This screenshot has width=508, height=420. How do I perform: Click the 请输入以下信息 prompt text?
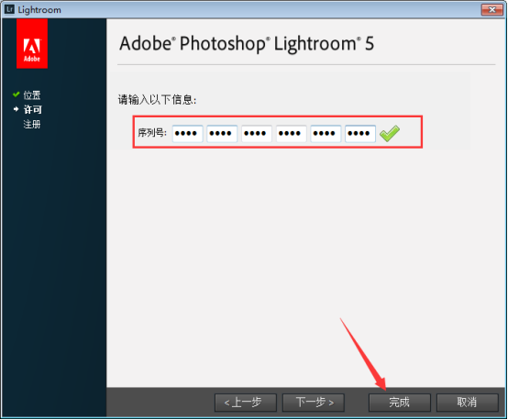pyautogui.click(x=157, y=99)
